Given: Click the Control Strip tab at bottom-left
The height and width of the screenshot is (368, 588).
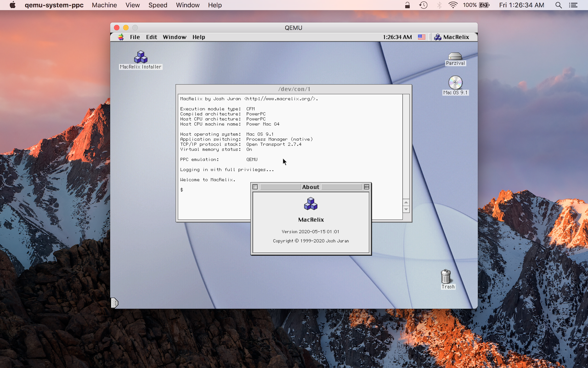Looking at the screenshot, I should [114, 303].
